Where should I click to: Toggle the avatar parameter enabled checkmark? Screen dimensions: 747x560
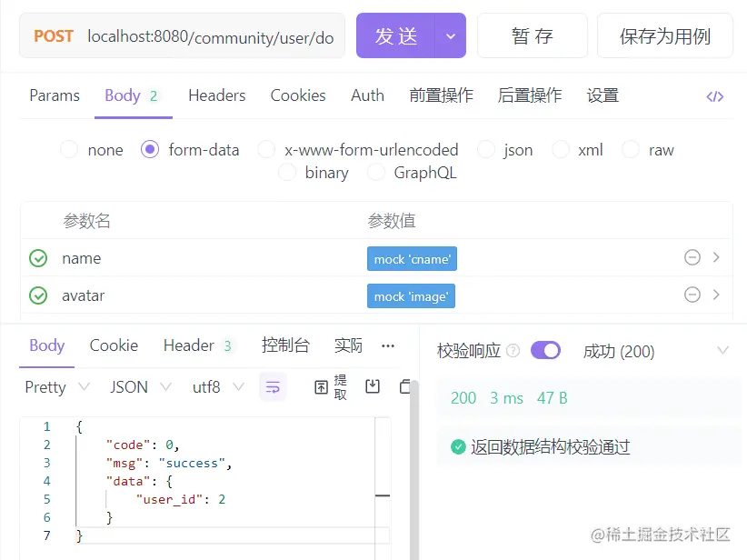pos(38,295)
